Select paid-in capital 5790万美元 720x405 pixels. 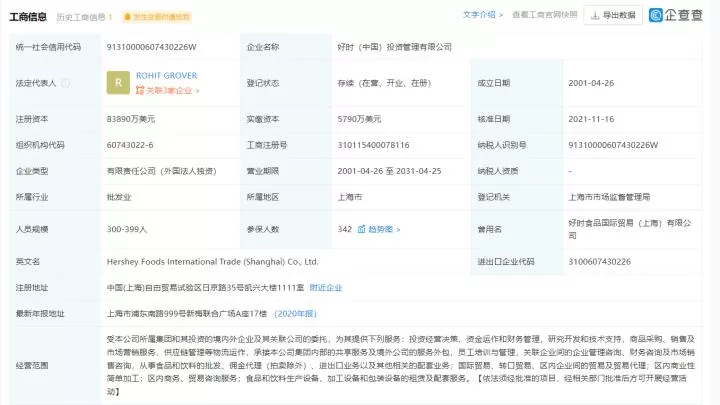pos(359,119)
